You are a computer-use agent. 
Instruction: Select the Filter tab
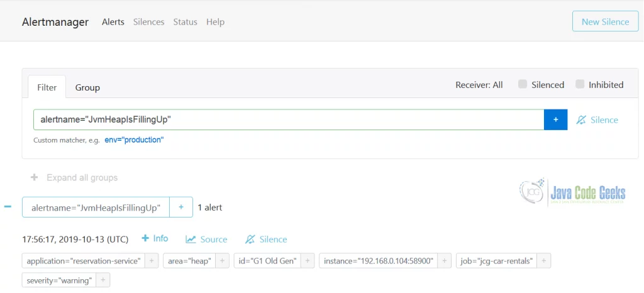tap(47, 87)
